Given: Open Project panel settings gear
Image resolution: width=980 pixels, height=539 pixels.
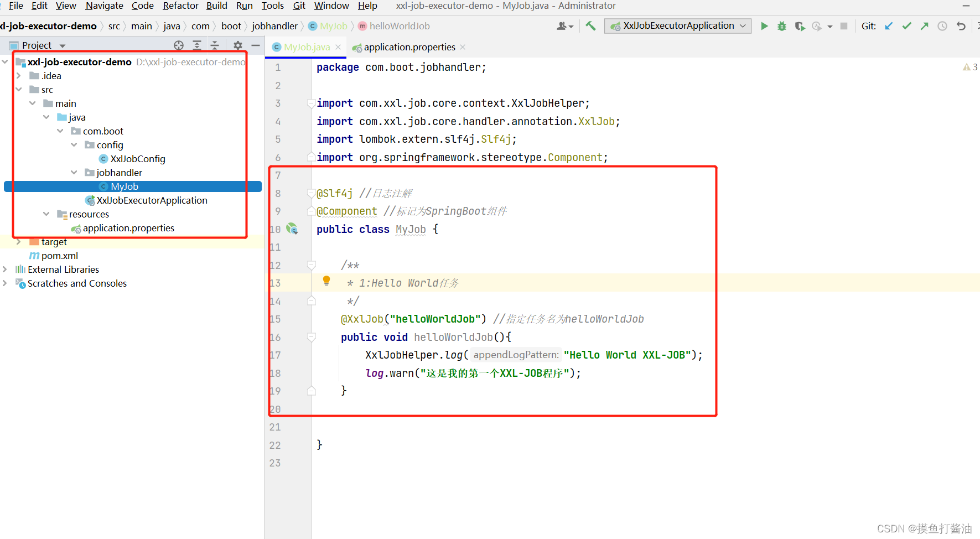Looking at the screenshot, I should click(x=238, y=45).
